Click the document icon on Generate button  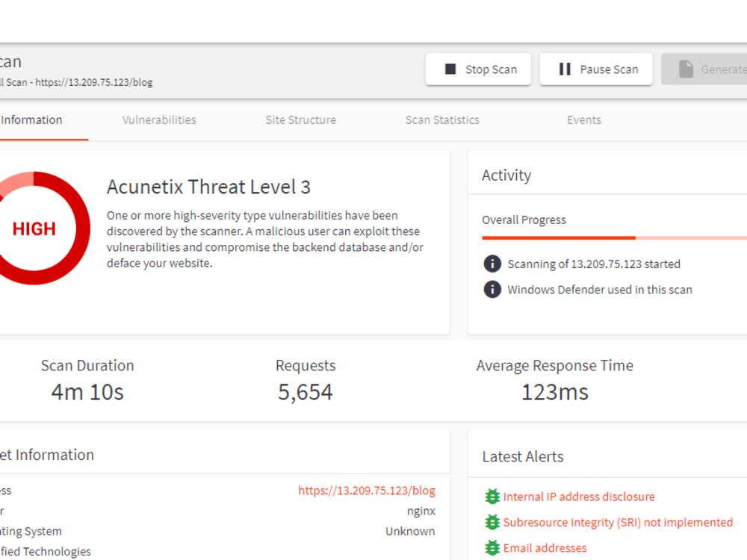coord(686,69)
